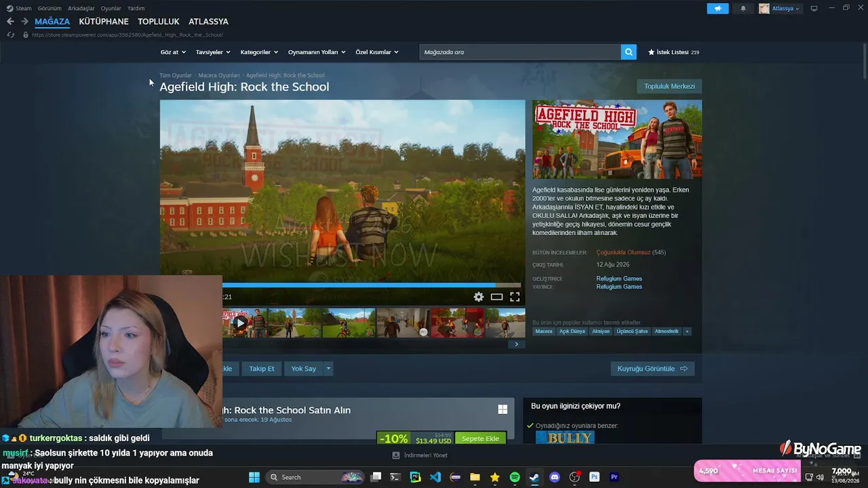
Task: Click the Windows taskbar Search box
Action: (316, 477)
